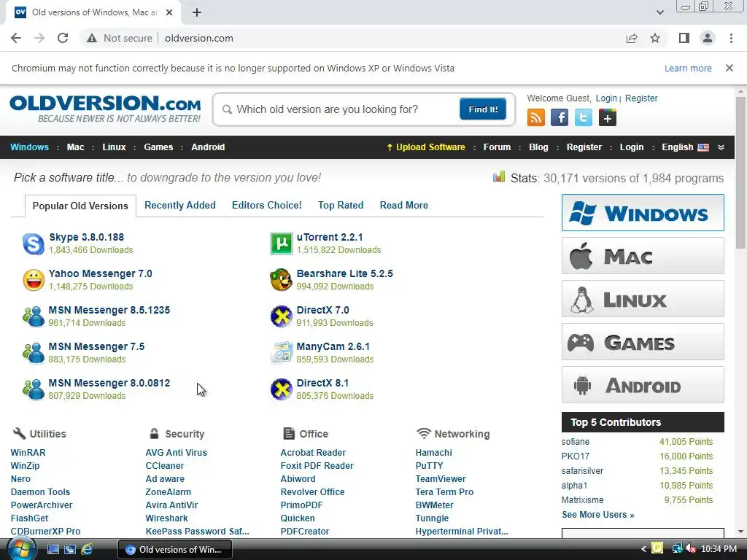Click the uTorrent logo icon
The width and height of the screenshot is (747, 560).
pyautogui.click(x=281, y=244)
